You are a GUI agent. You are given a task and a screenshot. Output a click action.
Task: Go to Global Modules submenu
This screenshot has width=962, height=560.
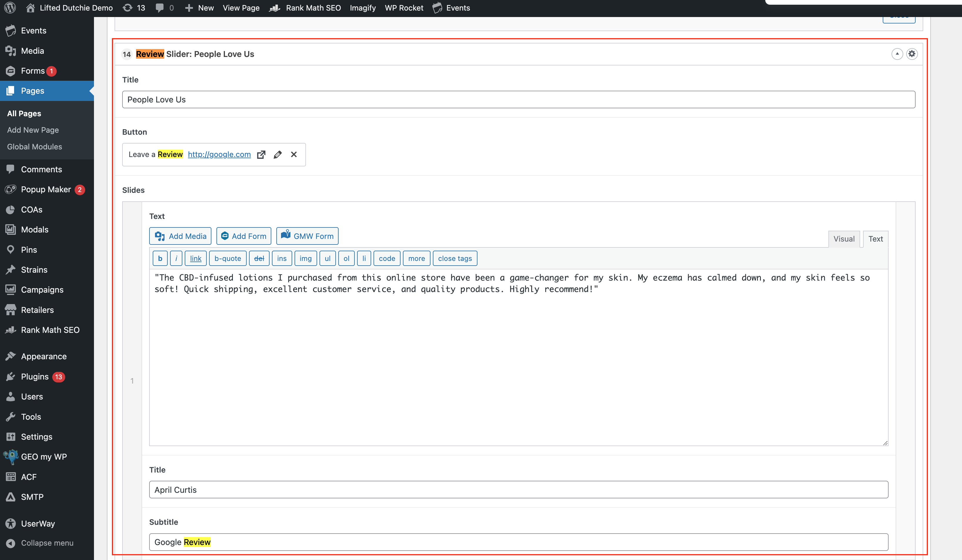click(34, 146)
